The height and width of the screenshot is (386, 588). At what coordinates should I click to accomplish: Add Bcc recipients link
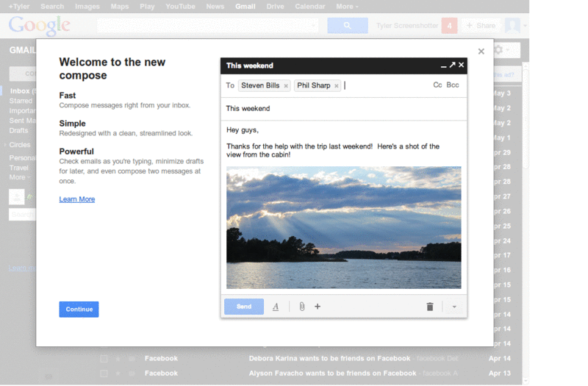(x=453, y=85)
